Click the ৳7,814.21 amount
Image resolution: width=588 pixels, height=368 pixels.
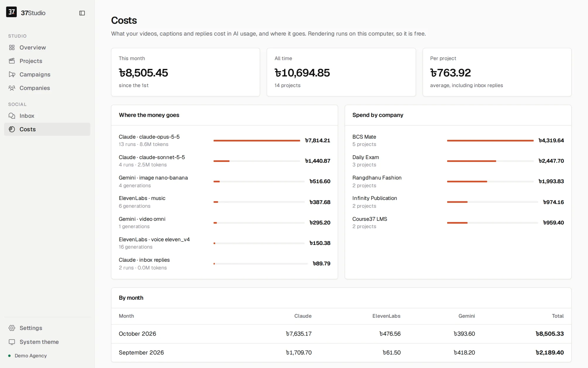[318, 140]
